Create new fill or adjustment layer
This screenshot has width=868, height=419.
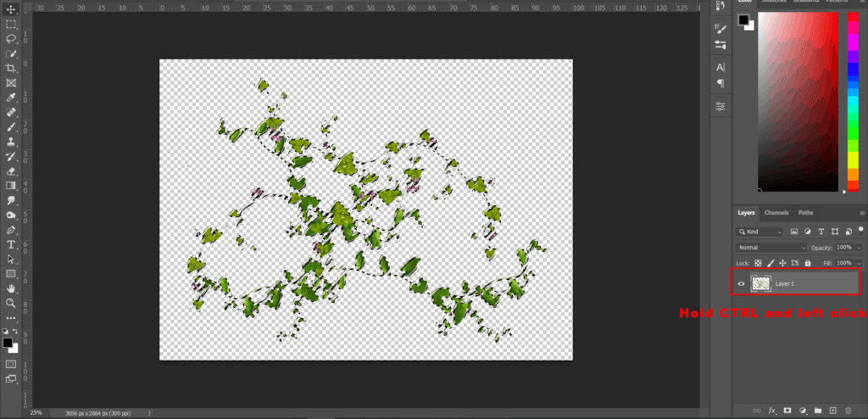click(x=802, y=411)
